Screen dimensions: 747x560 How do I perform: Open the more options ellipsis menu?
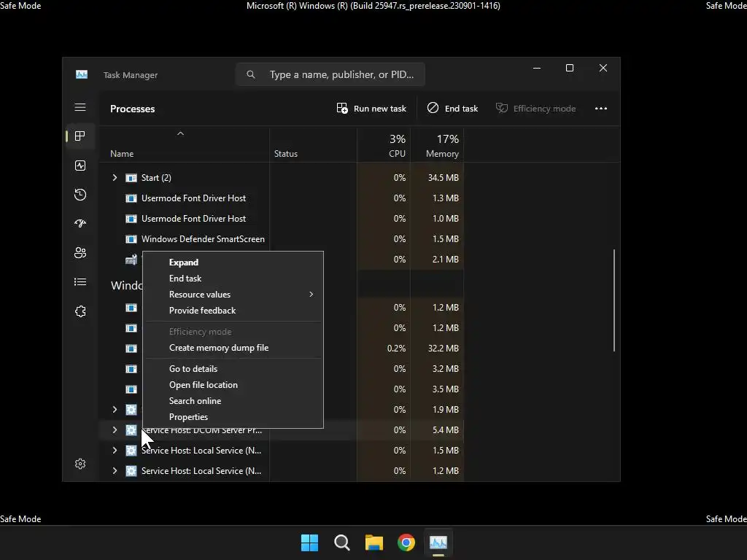pos(601,109)
